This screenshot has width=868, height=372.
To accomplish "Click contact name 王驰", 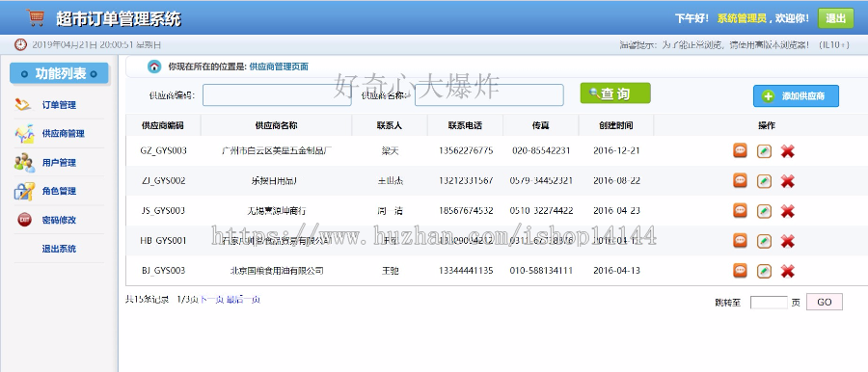I will click(x=390, y=271).
